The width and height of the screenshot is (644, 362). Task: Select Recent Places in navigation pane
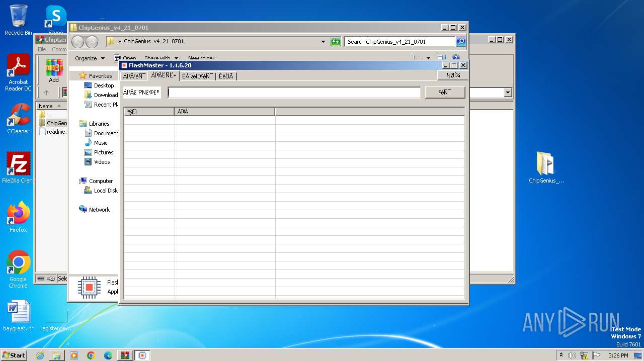coord(101,105)
